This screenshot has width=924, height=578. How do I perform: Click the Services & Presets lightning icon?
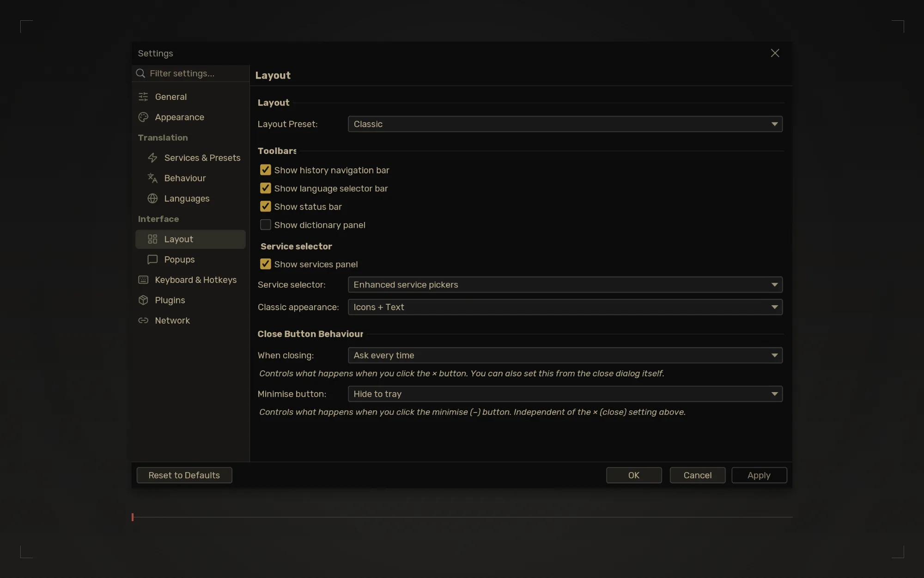(x=152, y=158)
